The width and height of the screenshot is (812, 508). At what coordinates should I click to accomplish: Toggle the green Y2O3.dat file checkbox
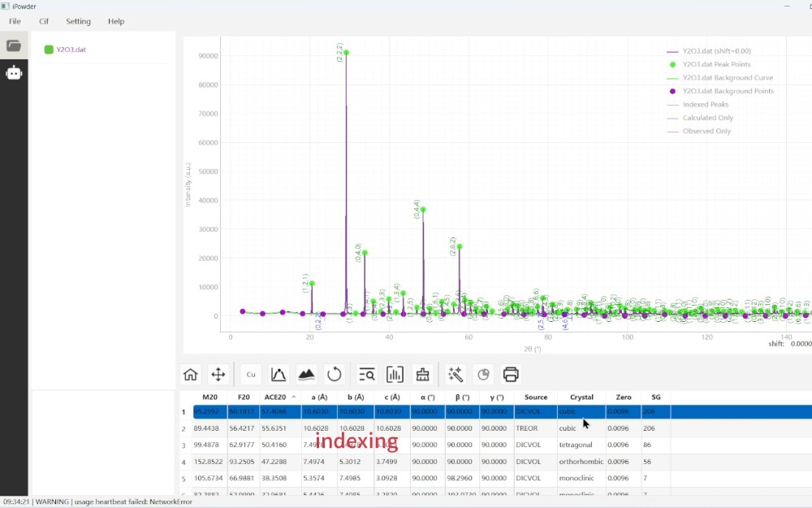[x=49, y=50]
